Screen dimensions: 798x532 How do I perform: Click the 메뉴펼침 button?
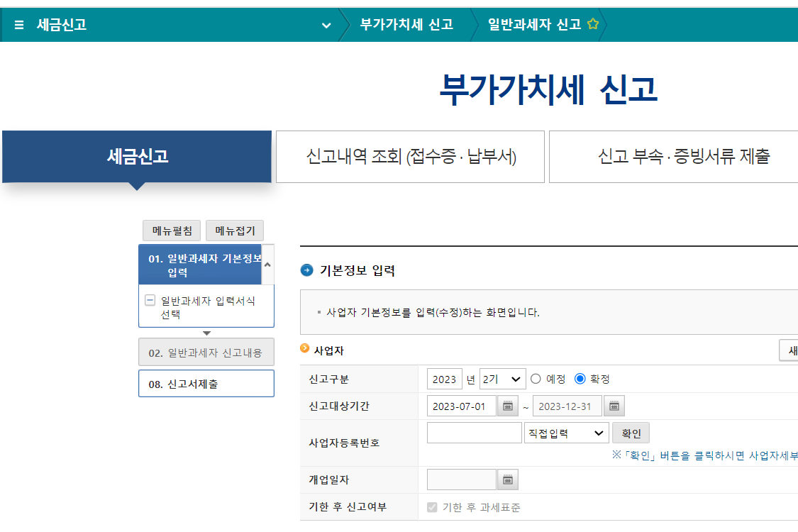[172, 231]
